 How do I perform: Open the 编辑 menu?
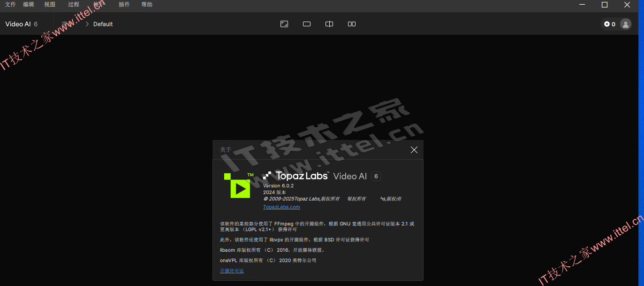point(29,5)
